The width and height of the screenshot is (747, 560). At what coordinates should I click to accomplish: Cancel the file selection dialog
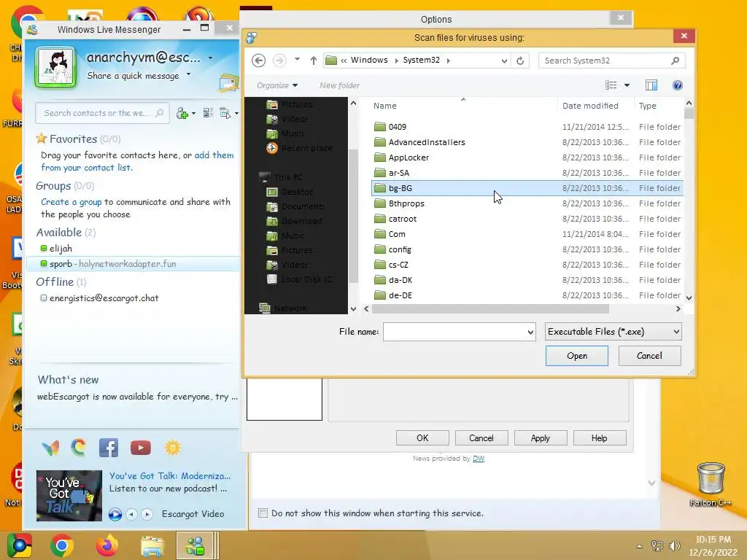pos(649,356)
